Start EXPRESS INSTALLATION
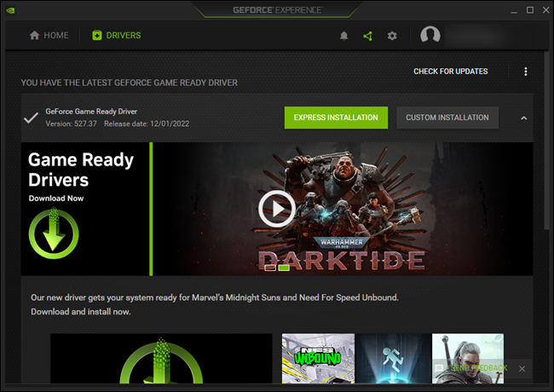 click(336, 118)
